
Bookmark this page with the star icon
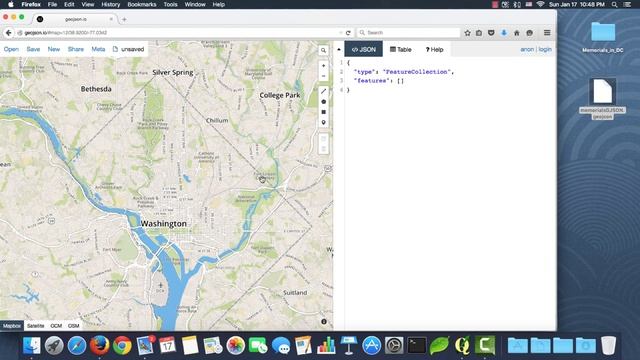tap(467, 33)
